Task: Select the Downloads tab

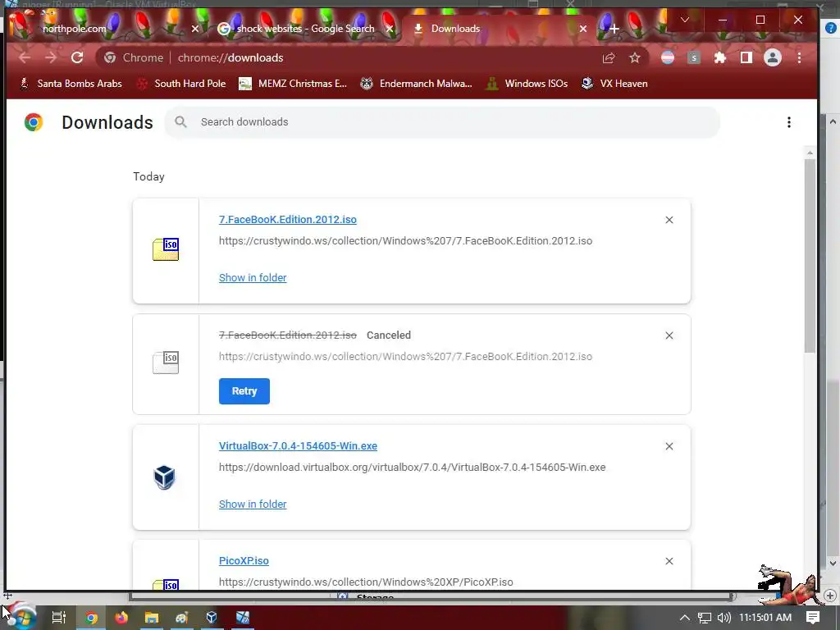Action: pyautogui.click(x=455, y=29)
